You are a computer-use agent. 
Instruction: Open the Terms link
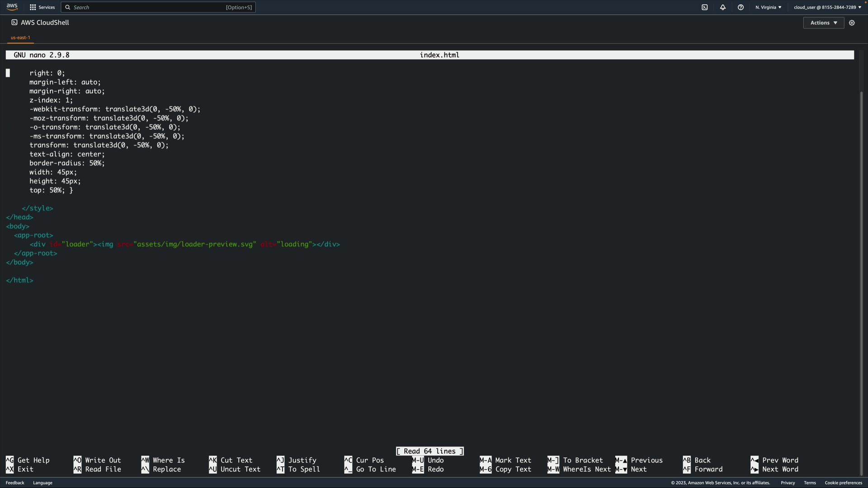810,483
